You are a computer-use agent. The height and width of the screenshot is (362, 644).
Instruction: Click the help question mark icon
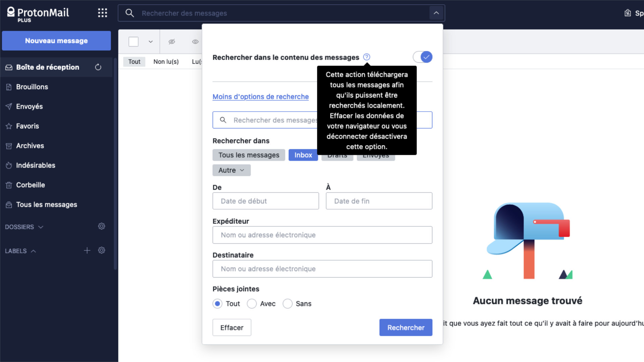tap(367, 57)
